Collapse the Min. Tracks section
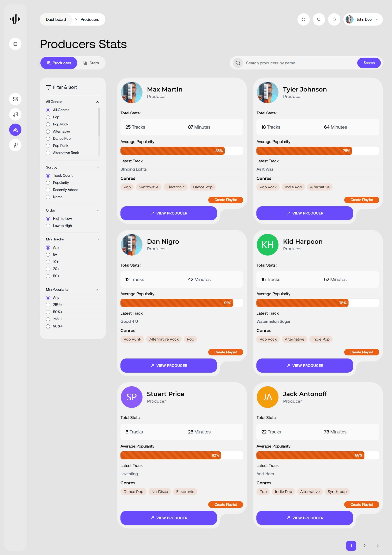This screenshot has width=392, height=555. (x=97, y=239)
